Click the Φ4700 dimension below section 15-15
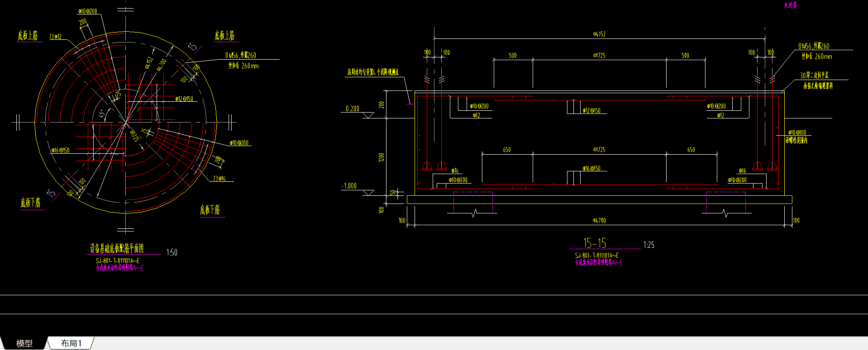This screenshot has width=868, height=350. [x=599, y=220]
